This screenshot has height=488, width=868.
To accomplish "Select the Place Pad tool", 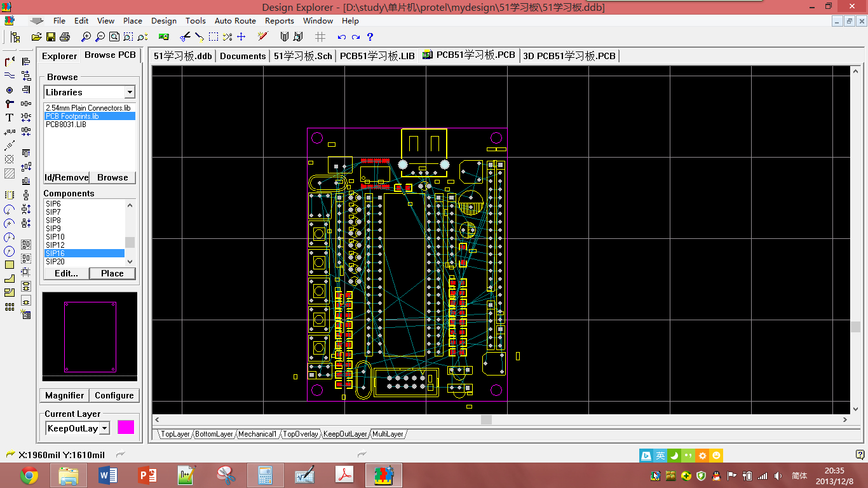I will (10, 90).
